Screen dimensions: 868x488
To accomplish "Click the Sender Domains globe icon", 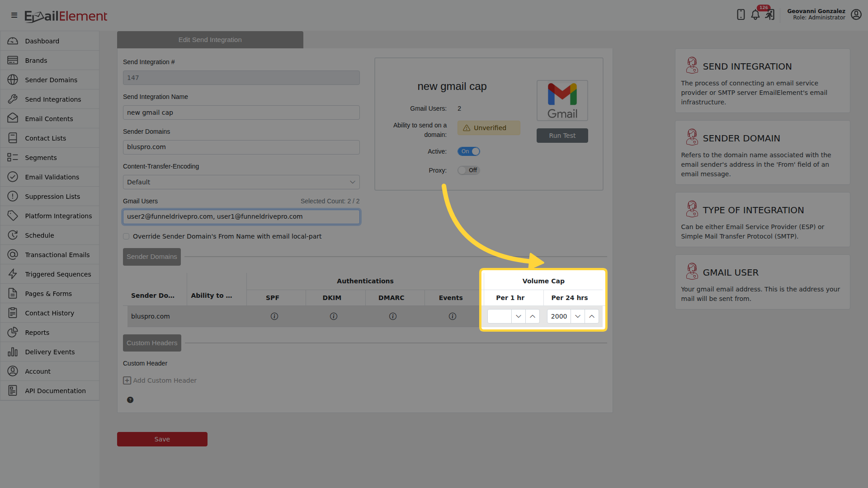I will (13, 80).
